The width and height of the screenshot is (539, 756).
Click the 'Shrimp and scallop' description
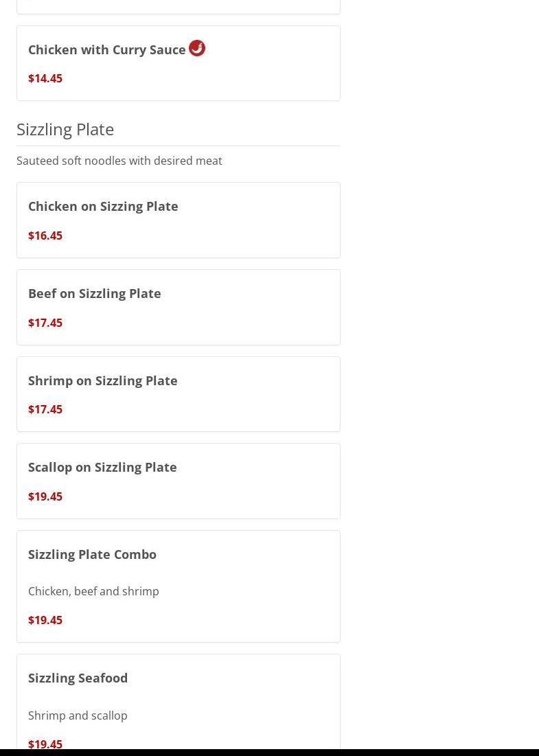coord(78,715)
